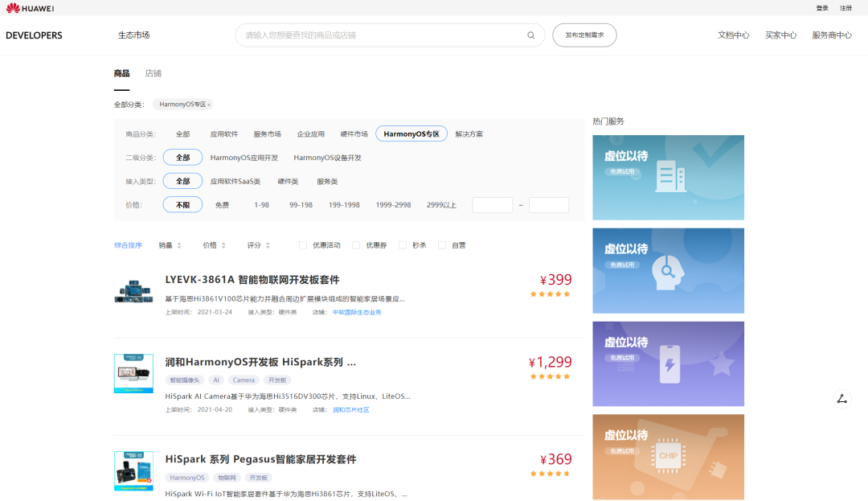868x501 pixels.
Task: Select price range 1-98
Action: tap(261, 205)
